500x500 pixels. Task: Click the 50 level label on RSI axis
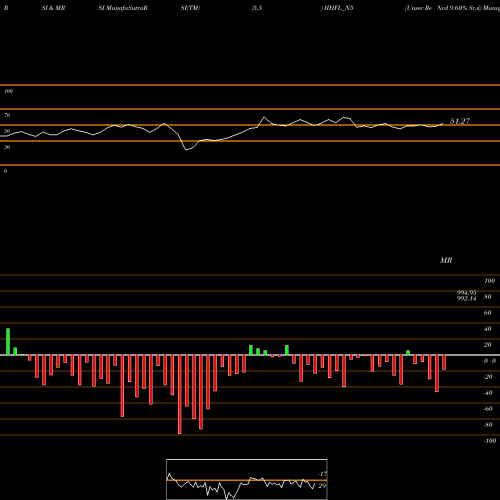click(7, 131)
